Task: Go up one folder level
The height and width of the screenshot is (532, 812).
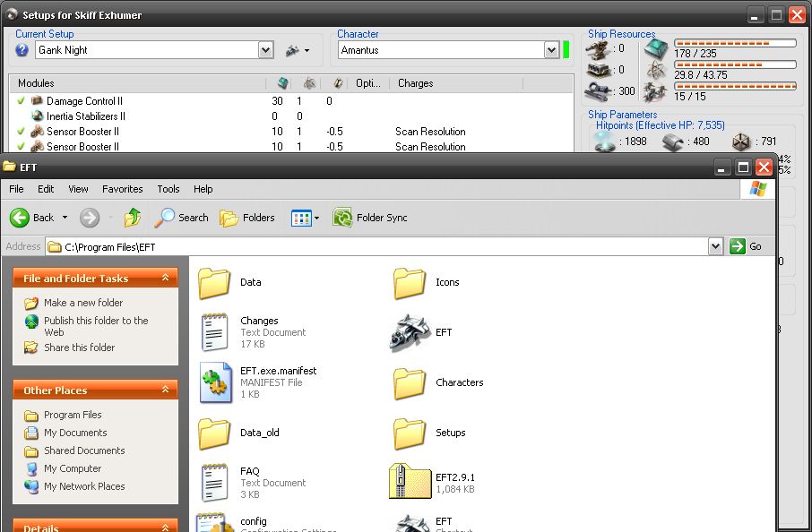Action: [x=132, y=218]
